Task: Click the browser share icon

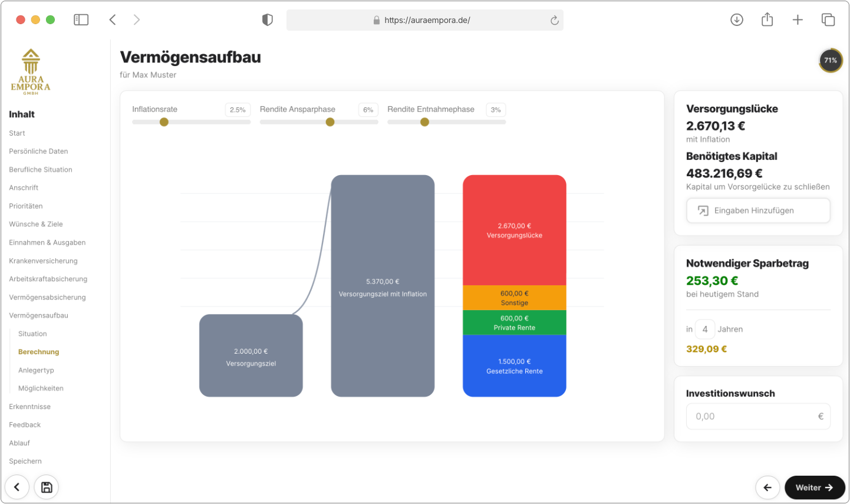Action: (x=767, y=20)
